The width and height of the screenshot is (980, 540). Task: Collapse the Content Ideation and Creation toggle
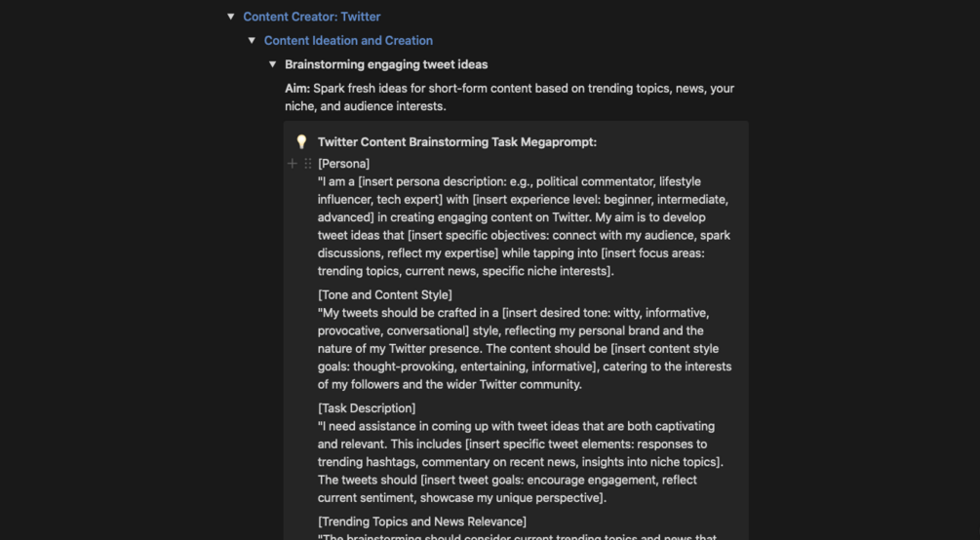click(x=252, y=41)
